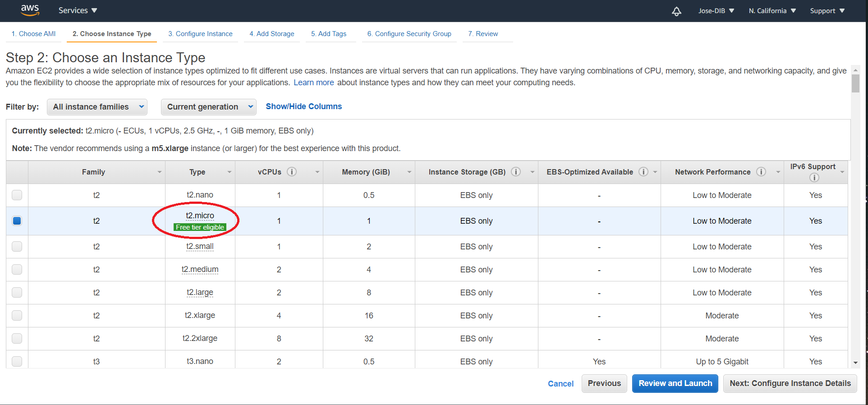Image resolution: width=868 pixels, height=405 pixels.
Task: Select the t3.nano row checkbox
Action: [17, 362]
